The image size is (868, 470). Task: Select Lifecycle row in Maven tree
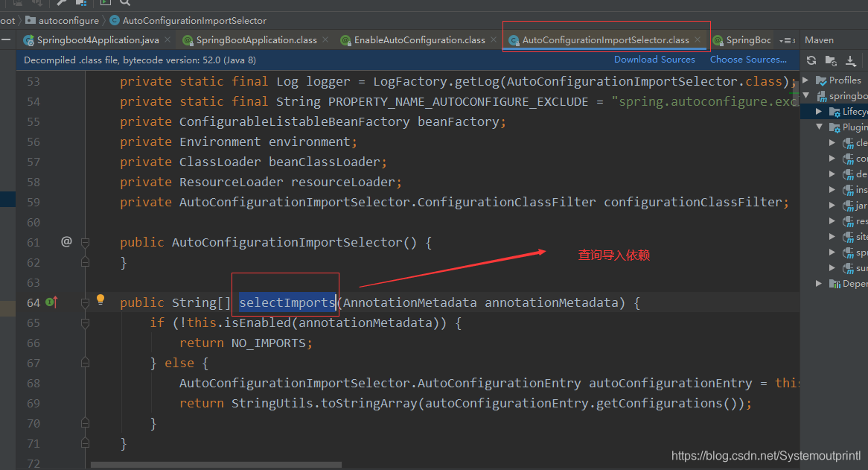pos(835,111)
